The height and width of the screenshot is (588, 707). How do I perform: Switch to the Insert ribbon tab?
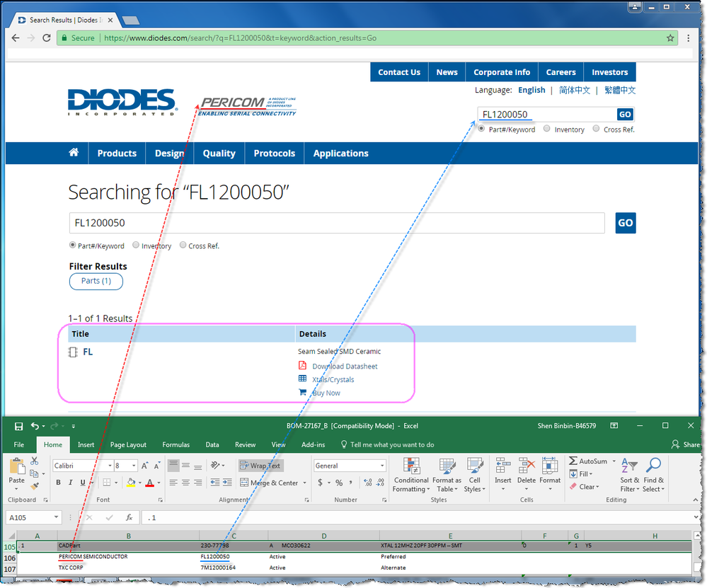[86, 444]
